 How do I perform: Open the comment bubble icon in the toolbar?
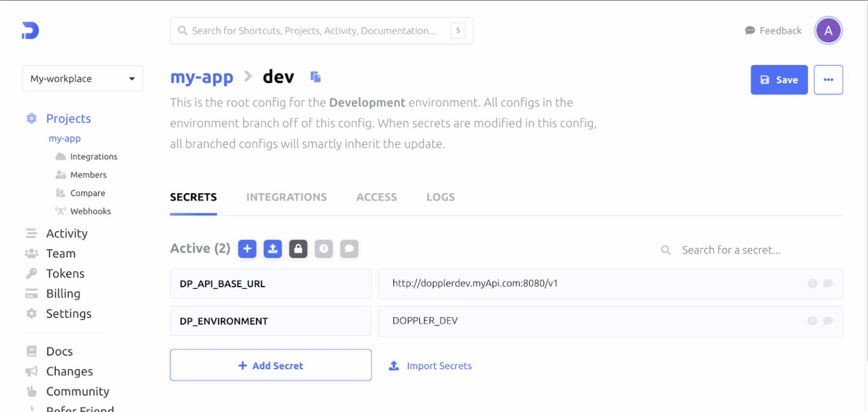[x=349, y=249]
